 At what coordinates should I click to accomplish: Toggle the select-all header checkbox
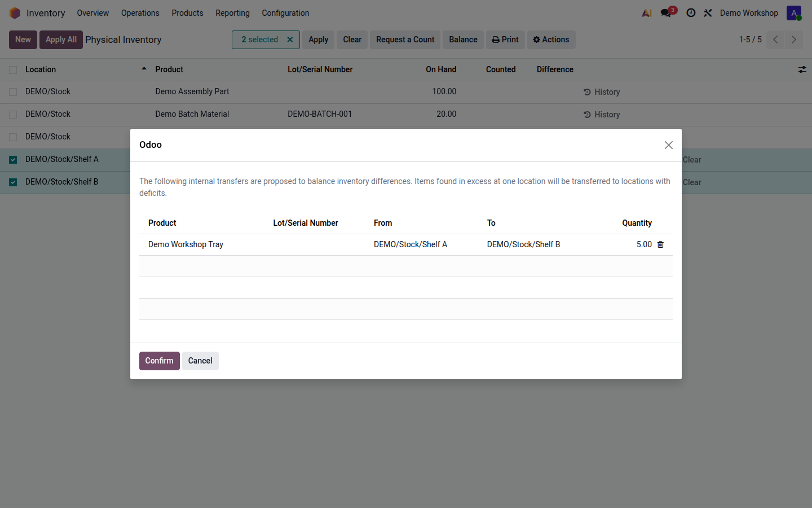coord(13,70)
